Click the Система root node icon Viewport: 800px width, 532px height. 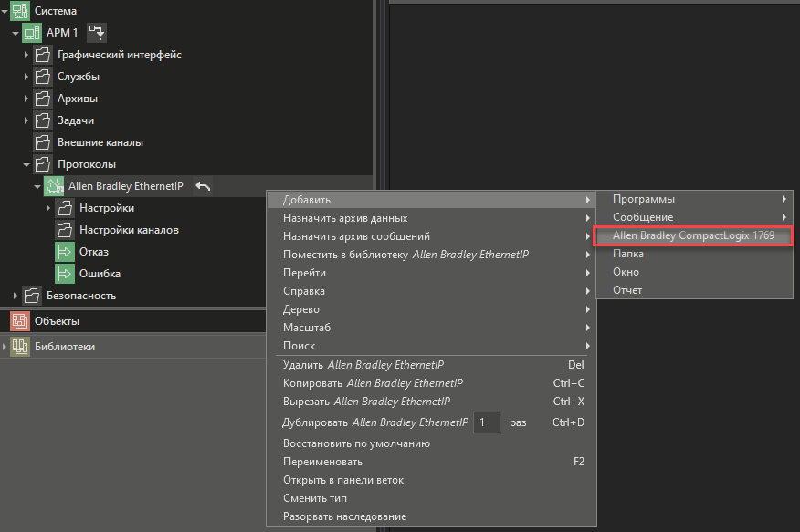tap(20, 11)
